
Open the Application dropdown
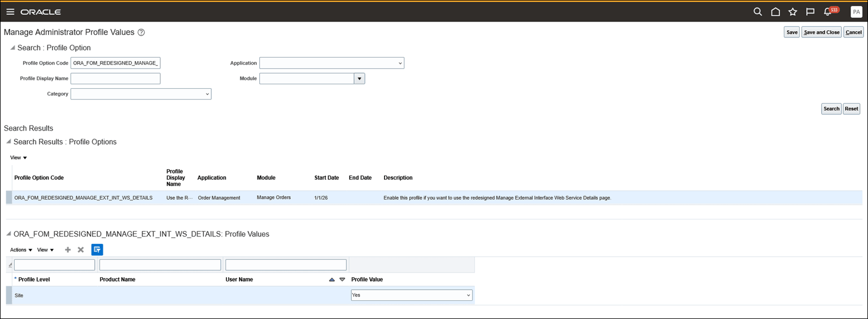tap(332, 63)
